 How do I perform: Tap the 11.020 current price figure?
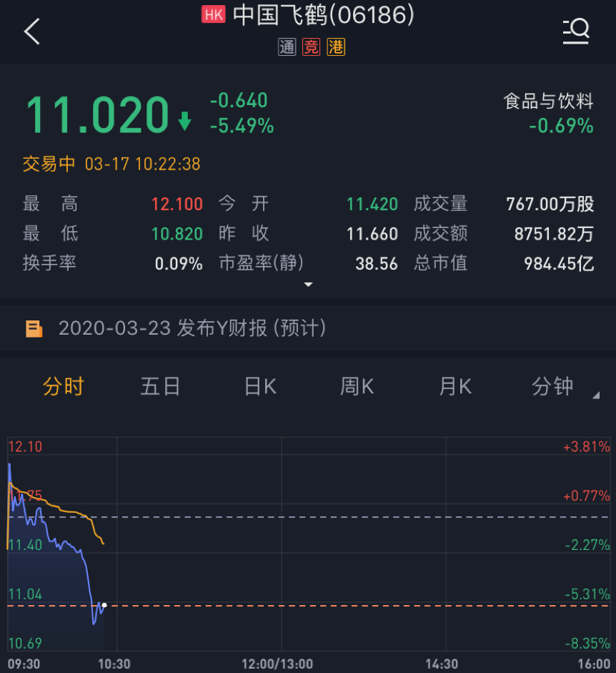tap(96, 114)
